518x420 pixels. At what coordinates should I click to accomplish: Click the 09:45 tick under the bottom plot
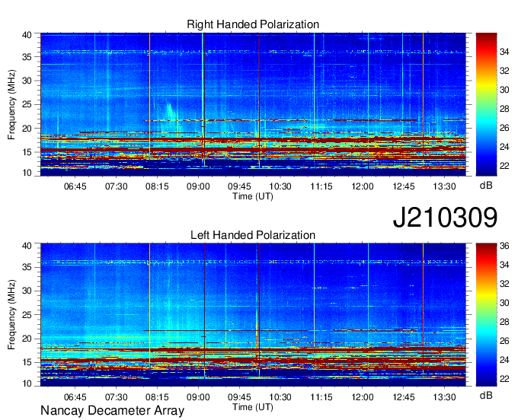tap(239, 397)
